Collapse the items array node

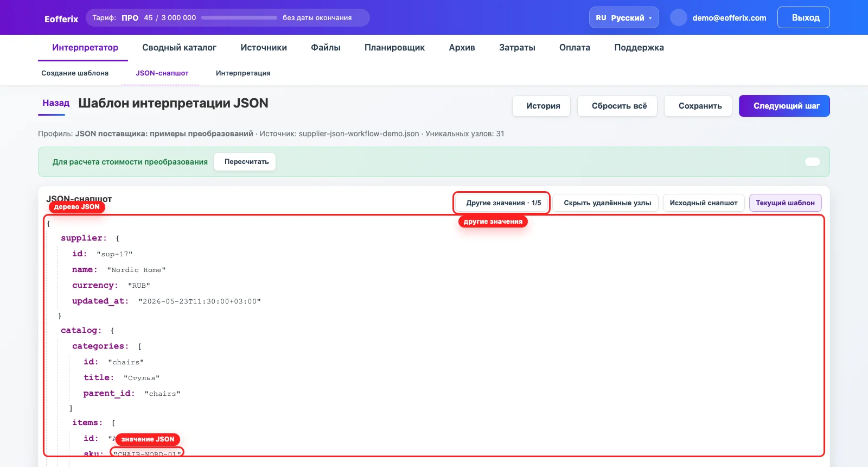coord(87,422)
